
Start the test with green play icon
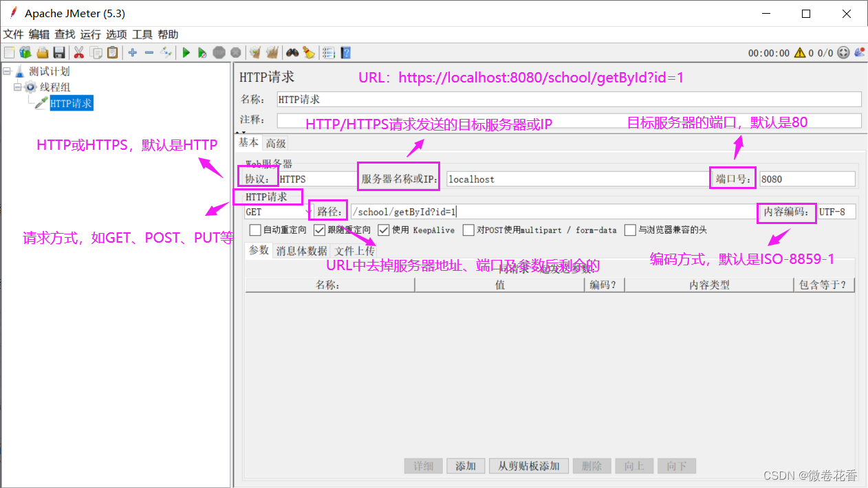point(186,52)
